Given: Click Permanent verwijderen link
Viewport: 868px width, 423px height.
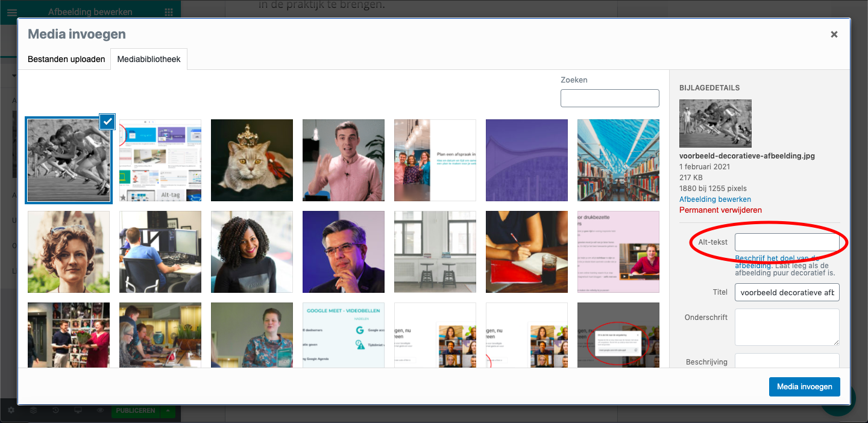Looking at the screenshot, I should click(720, 210).
